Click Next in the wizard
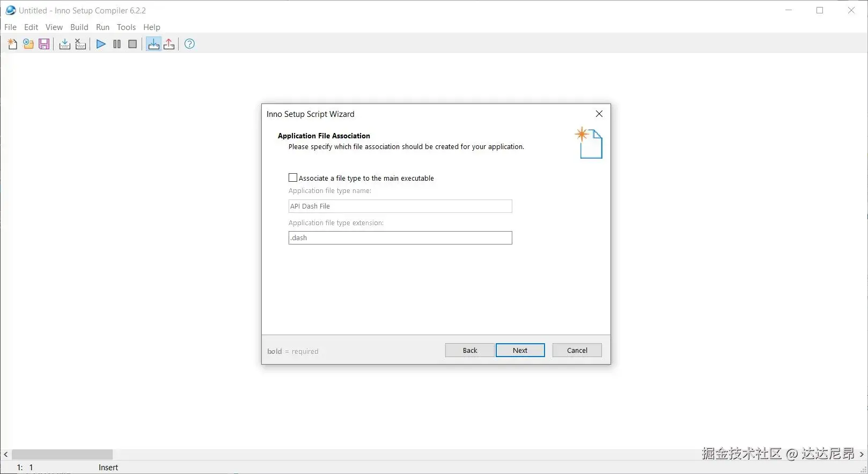The height and width of the screenshot is (474, 868). [x=520, y=350]
